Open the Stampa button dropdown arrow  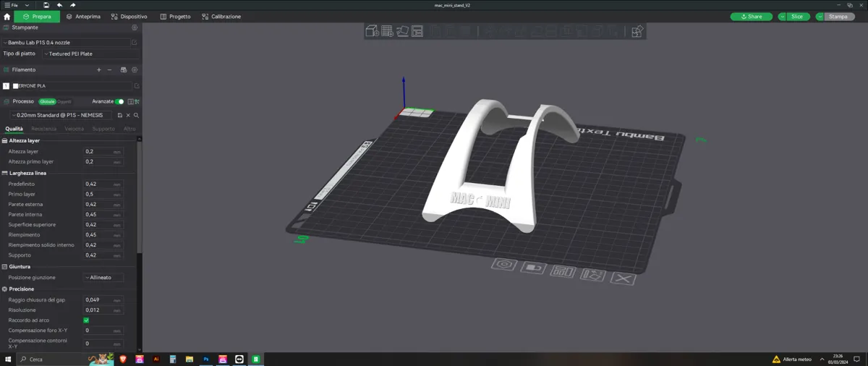point(820,17)
